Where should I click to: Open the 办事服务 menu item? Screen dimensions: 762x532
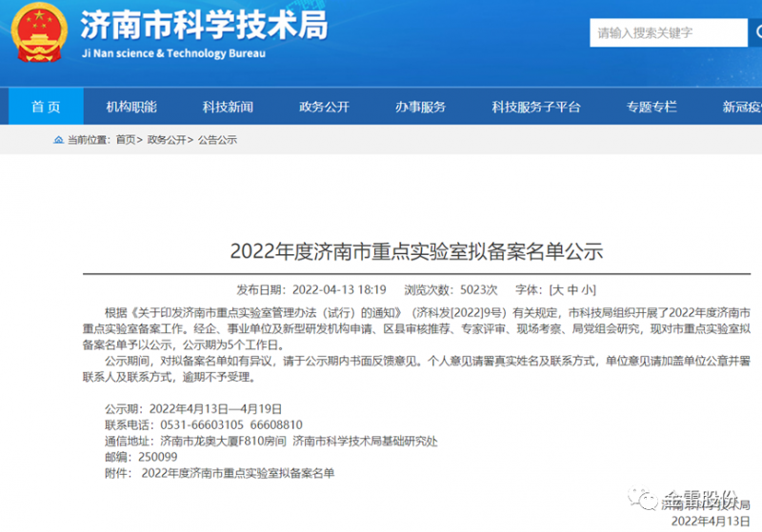(420, 107)
